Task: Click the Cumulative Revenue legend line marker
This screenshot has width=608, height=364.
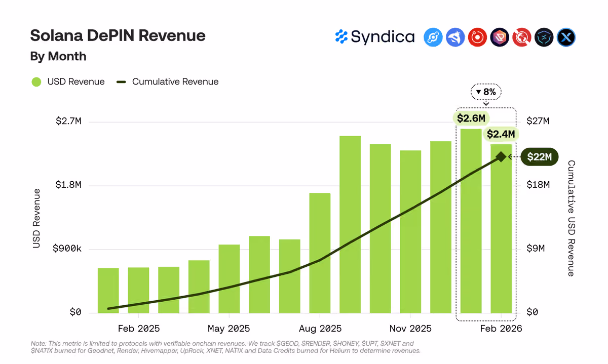Action: point(122,82)
